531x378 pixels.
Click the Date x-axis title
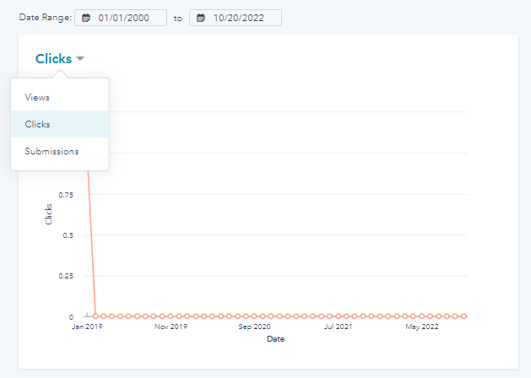point(275,339)
